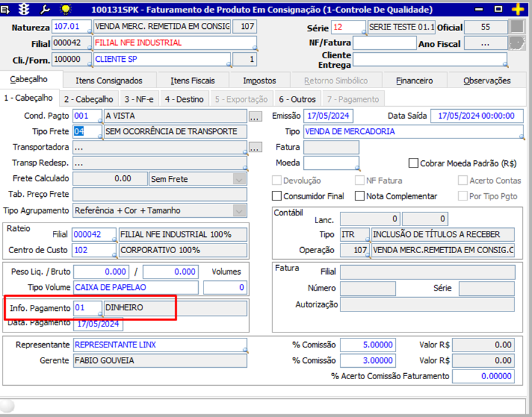Viewport: 532px width, 417px height.
Task: Open the Moeda lookup field
Action: (x=331, y=163)
